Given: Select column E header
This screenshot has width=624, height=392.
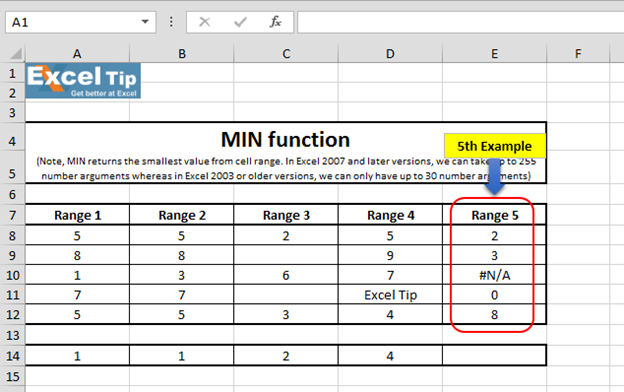Looking at the screenshot, I should [494, 54].
